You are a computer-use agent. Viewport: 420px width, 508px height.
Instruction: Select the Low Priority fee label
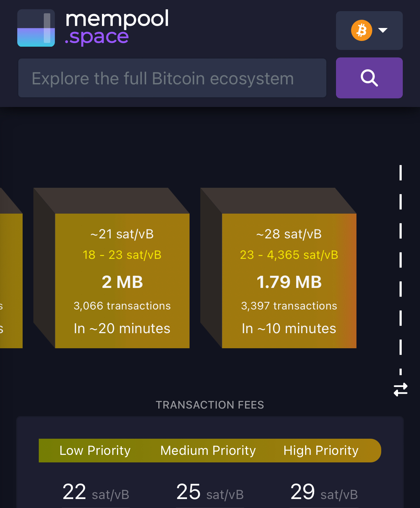click(95, 451)
